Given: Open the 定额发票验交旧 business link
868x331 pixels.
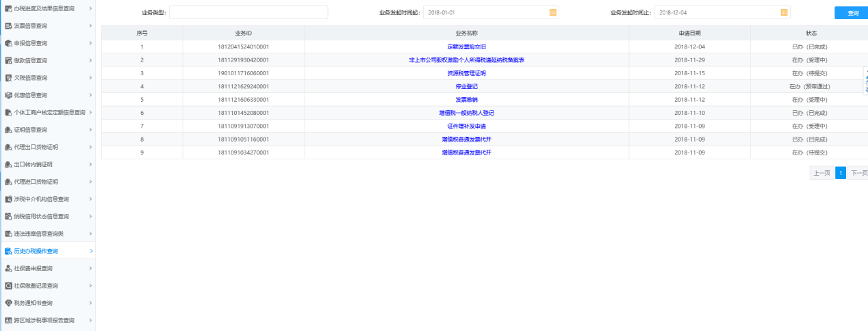Looking at the screenshot, I should pos(466,47).
